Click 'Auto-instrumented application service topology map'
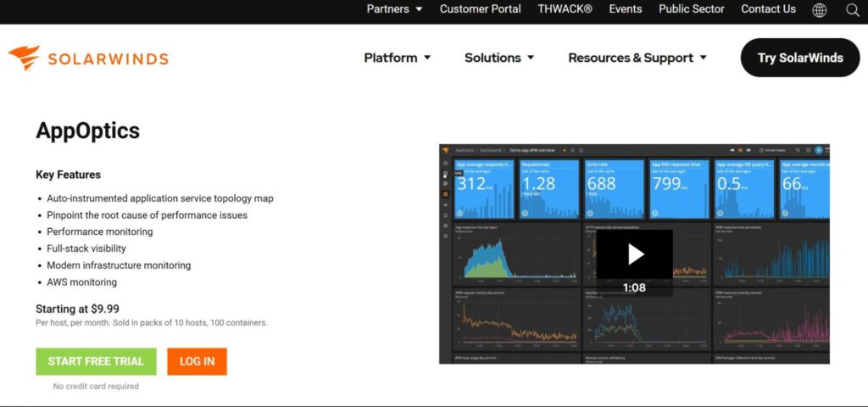Viewport: 868px width, 407px height. pyautogui.click(x=160, y=198)
